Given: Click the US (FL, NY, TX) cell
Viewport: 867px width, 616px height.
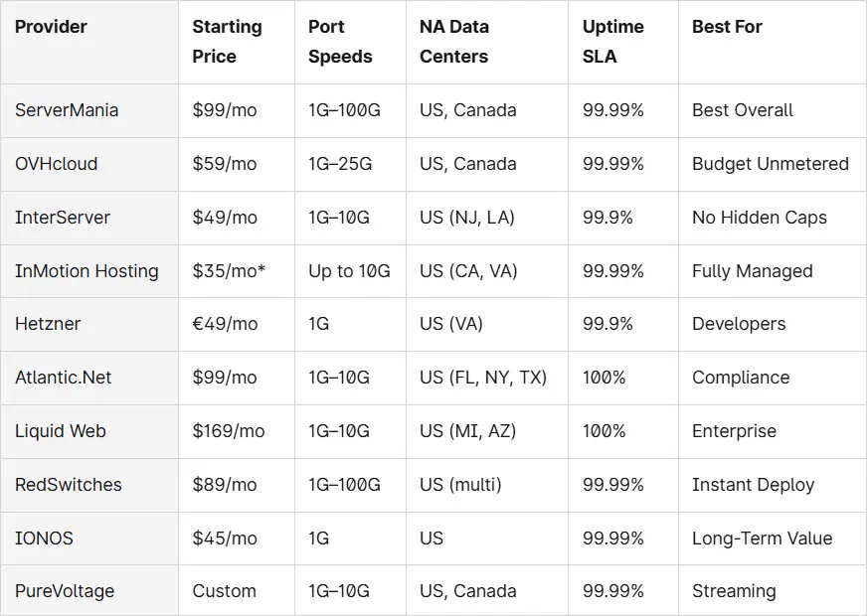Looking at the screenshot, I should tap(483, 378).
